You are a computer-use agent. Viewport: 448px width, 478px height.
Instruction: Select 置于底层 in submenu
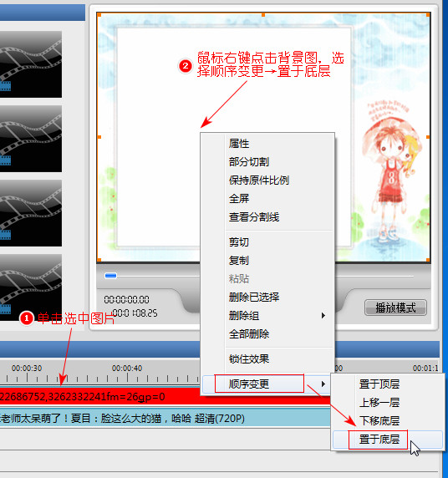[x=379, y=440]
